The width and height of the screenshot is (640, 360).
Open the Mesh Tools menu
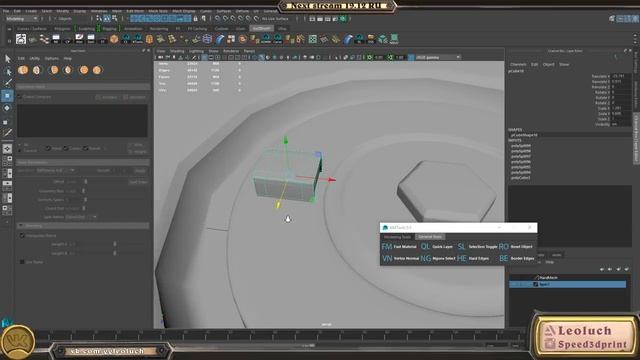click(x=158, y=11)
